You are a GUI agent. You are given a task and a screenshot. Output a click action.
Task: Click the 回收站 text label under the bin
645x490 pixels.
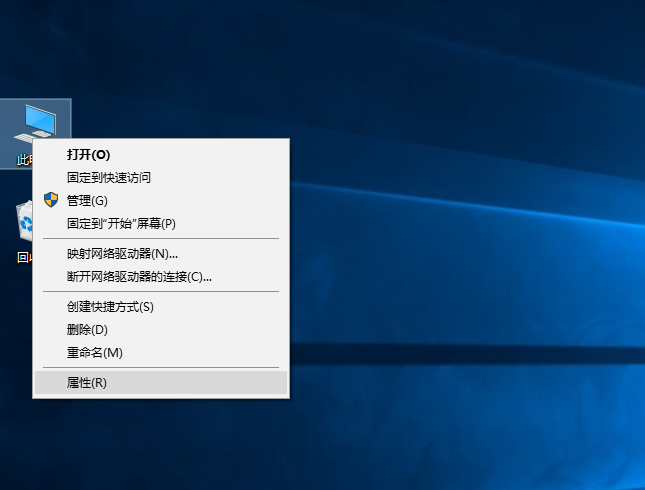[x=23, y=257]
